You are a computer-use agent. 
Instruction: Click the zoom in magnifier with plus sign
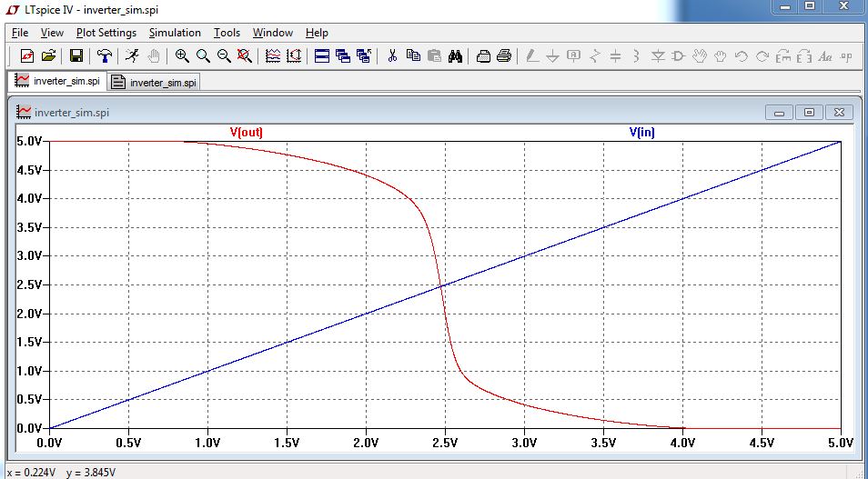[182, 55]
